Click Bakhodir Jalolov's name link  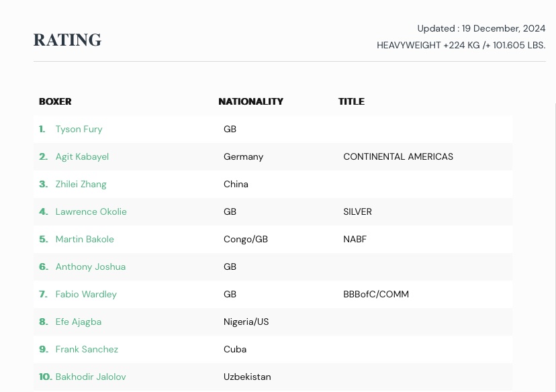click(90, 377)
